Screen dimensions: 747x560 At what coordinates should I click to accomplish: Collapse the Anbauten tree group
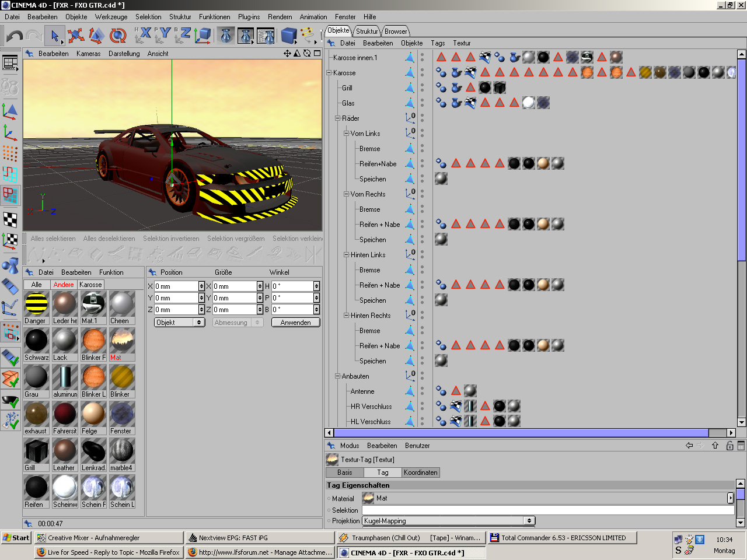click(x=337, y=376)
